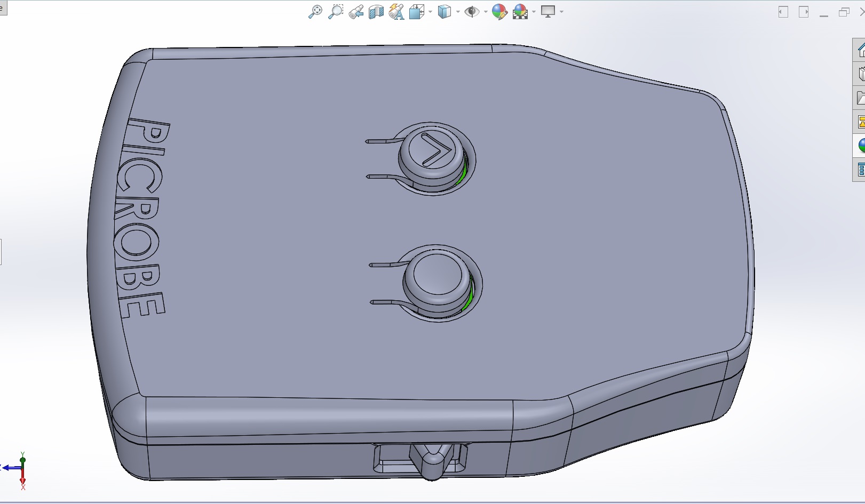
Task: Click the Apply Scene icon
Action: pos(520,12)
